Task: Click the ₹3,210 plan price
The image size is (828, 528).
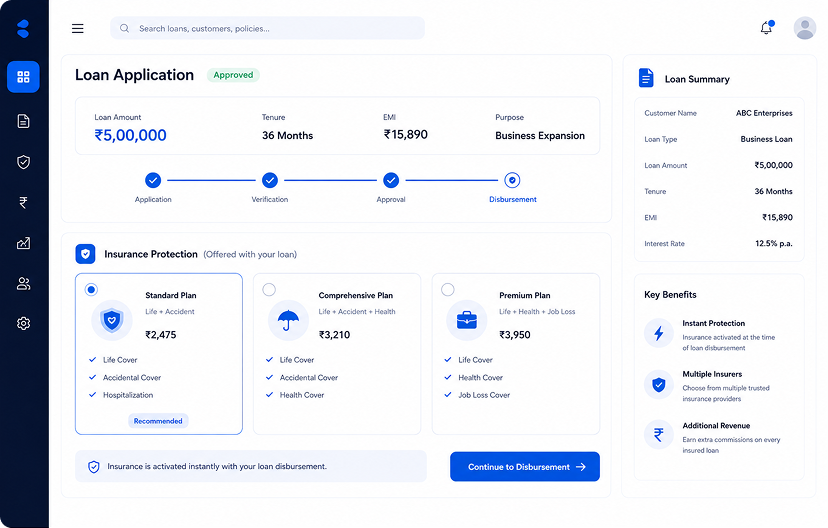Action: (x=334, y=335)
